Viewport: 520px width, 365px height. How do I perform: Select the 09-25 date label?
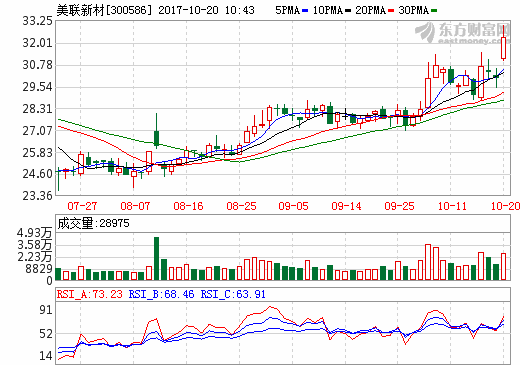(x=399, y=206)
